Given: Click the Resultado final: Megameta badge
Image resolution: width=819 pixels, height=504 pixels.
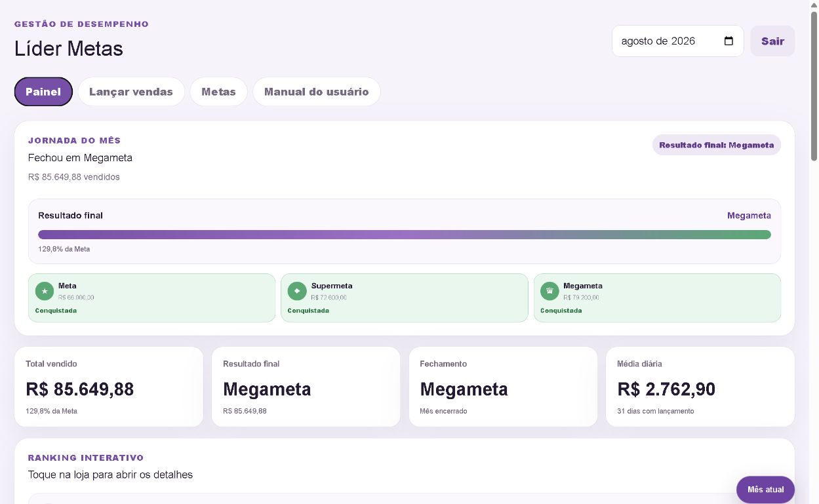Looking at the screenshot, I should point(716,145).
